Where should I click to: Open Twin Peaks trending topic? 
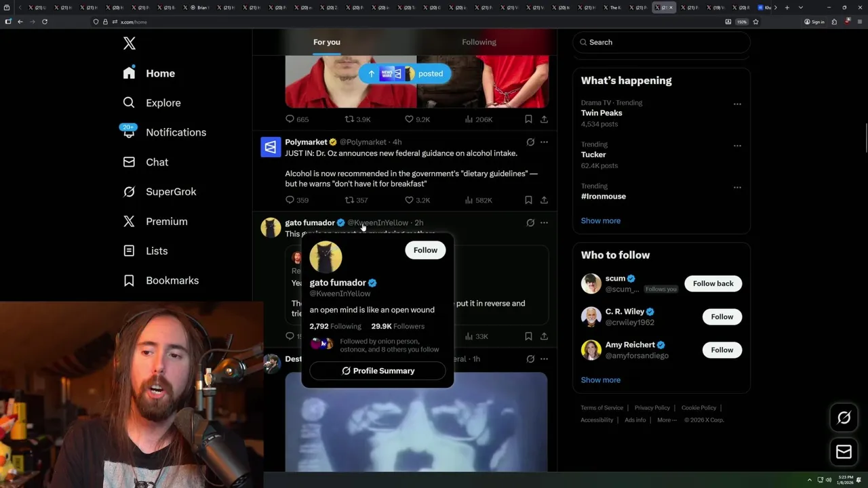[x=601, y=113]
